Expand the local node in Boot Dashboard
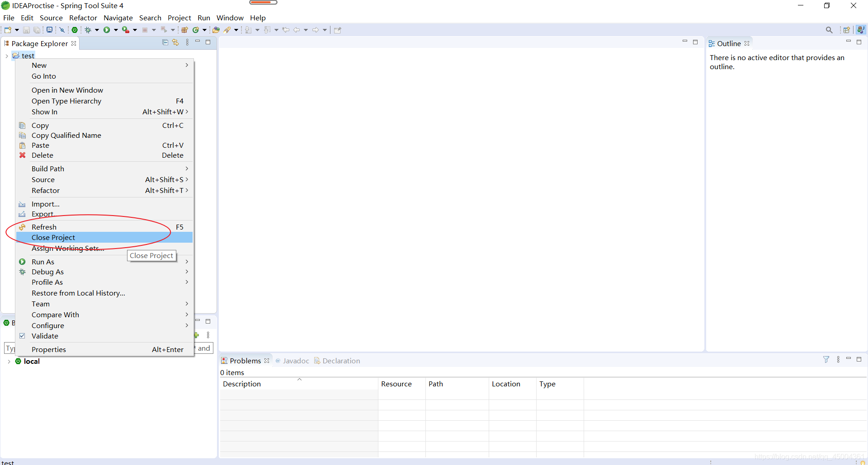This screenshot has height=465, width=868. [x=9, y=362]
